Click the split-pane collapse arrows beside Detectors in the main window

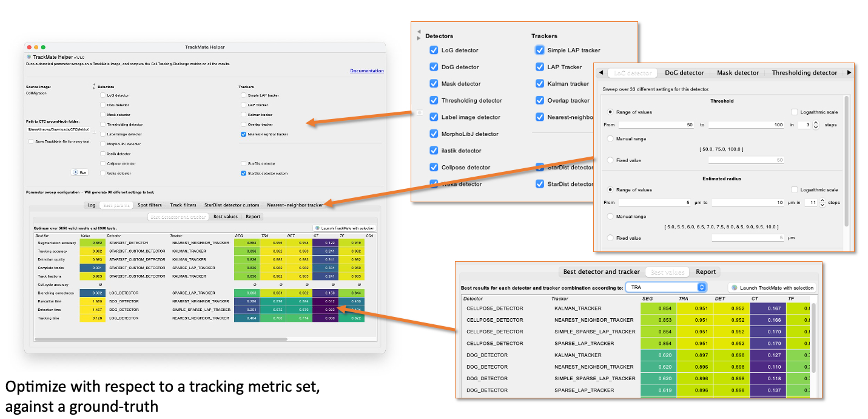(93, 86)
